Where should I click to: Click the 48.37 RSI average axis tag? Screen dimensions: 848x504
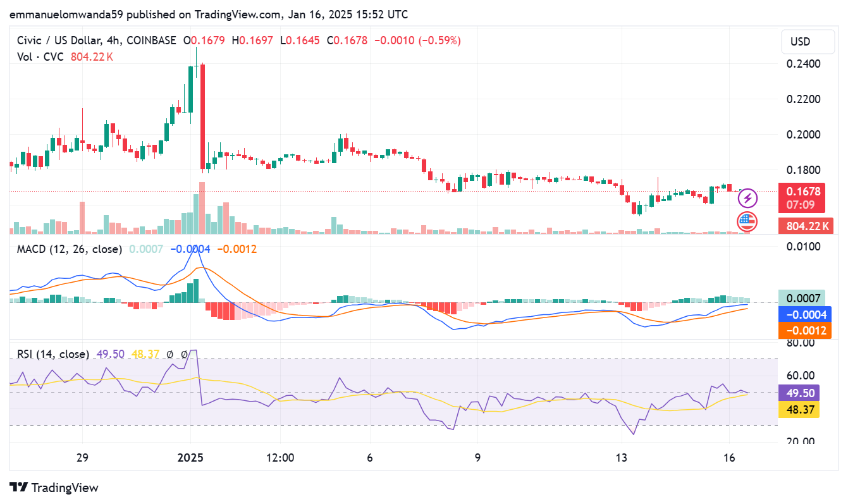coord(799,409)
